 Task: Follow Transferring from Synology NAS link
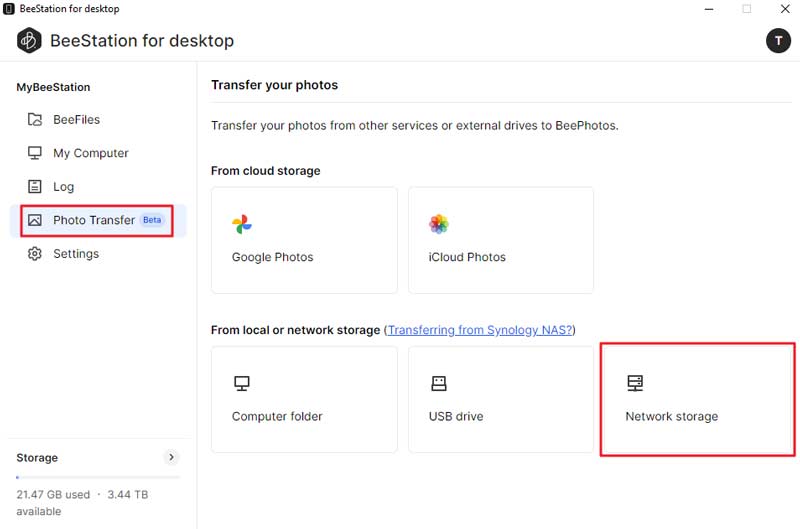tap(480, 330)
